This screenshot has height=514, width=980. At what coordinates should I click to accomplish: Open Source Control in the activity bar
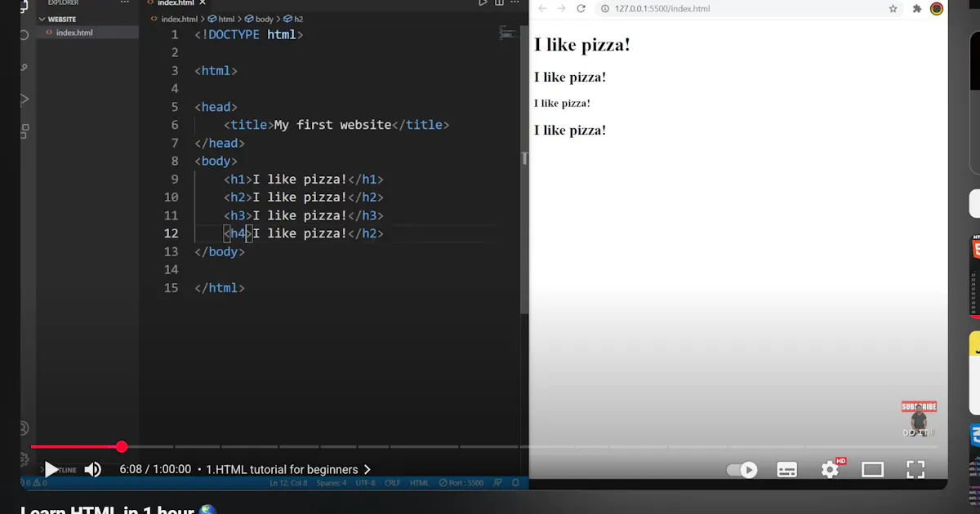(24, 68)
